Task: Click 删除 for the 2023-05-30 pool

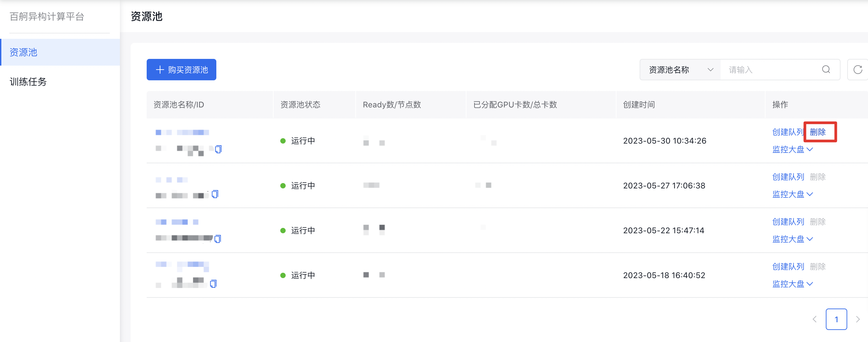Action: 817,132
